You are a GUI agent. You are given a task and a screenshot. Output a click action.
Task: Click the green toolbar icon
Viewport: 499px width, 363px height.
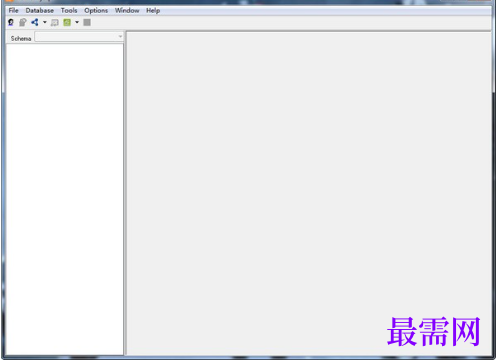pos(67,22)
